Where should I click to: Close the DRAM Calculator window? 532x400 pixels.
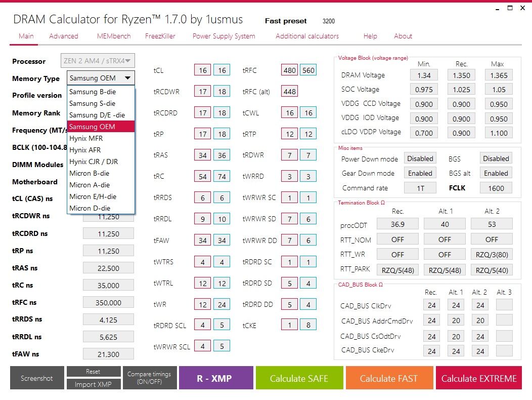(522, 8)
